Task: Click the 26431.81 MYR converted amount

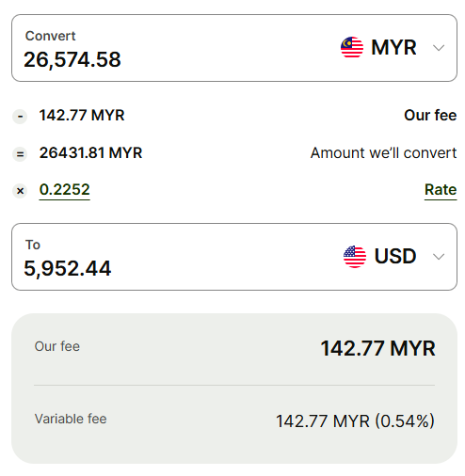Action: coord(90,152)
